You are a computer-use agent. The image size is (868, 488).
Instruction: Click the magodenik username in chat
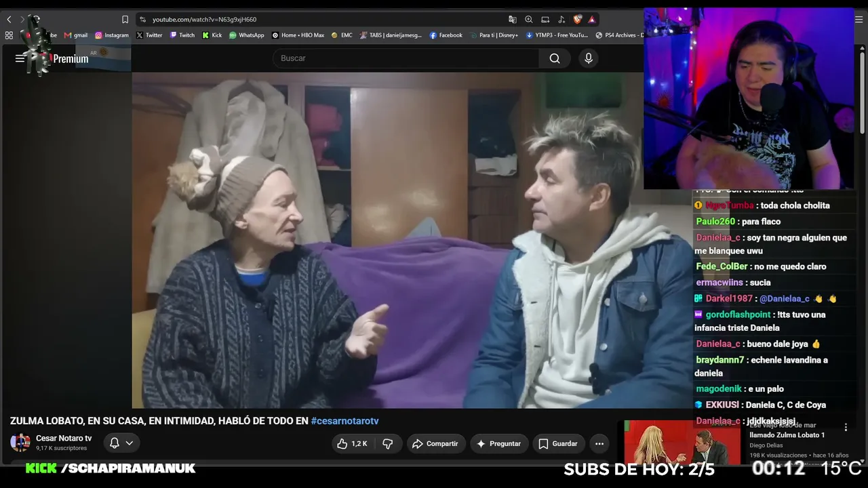[x=719, y=389]
